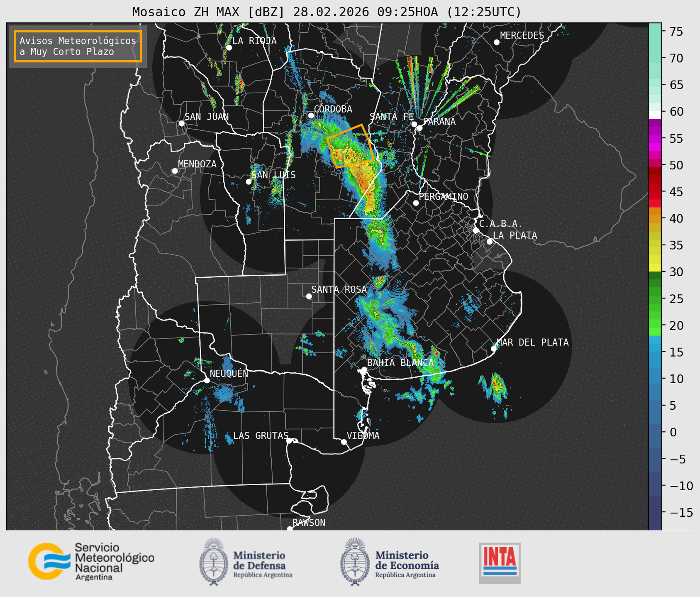The height and width of the screenshot is (597, 700).
Task: Select the Córdoba city marker dot
Action: 311,115
